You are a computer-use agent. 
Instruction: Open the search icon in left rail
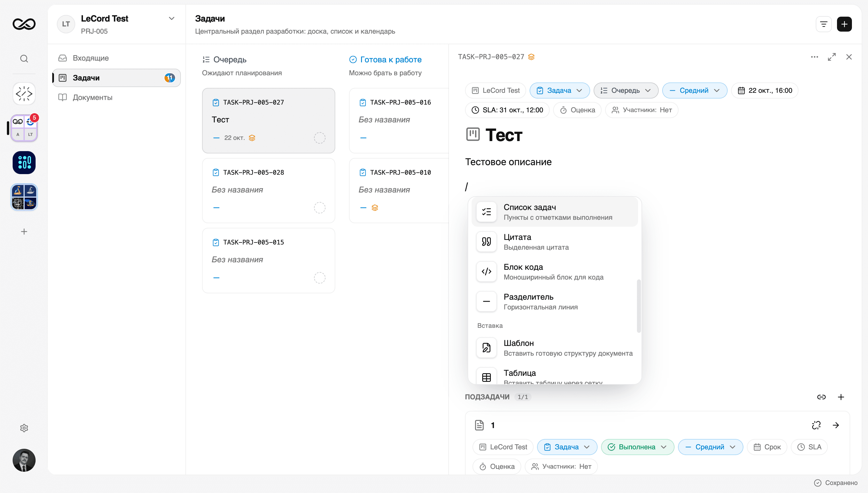tap(24, 59)
